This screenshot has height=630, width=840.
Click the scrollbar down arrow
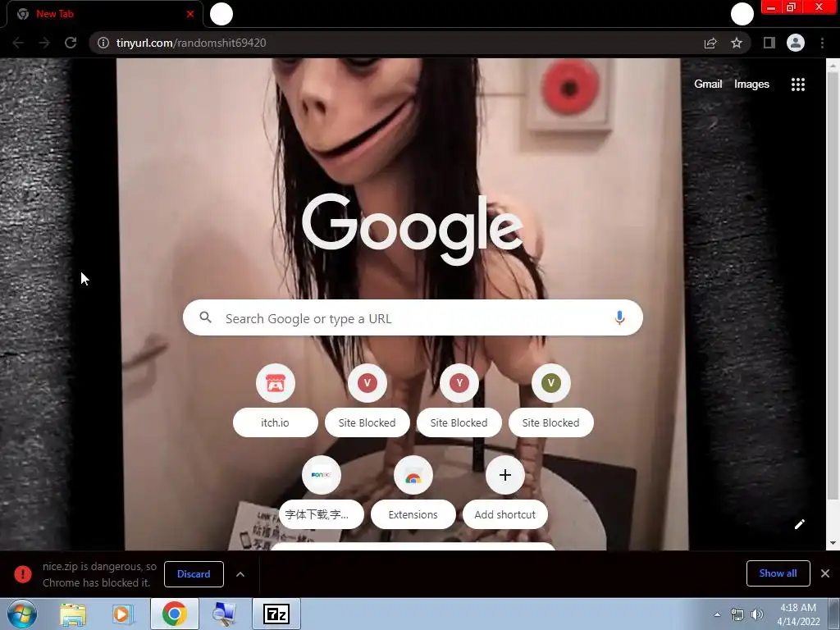[x=833, y=543]
